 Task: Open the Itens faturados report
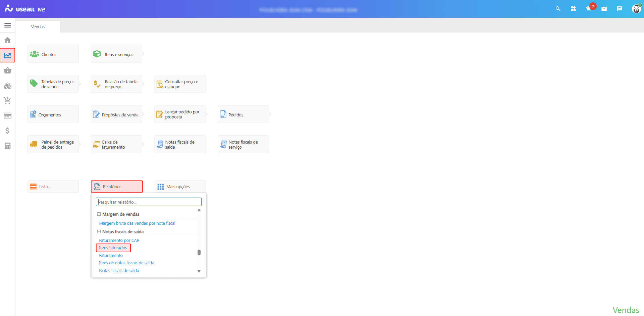coord(113,248)
